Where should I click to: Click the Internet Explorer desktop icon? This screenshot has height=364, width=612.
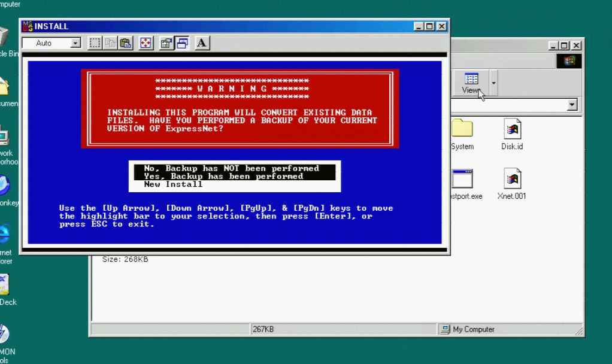point(5,235)
